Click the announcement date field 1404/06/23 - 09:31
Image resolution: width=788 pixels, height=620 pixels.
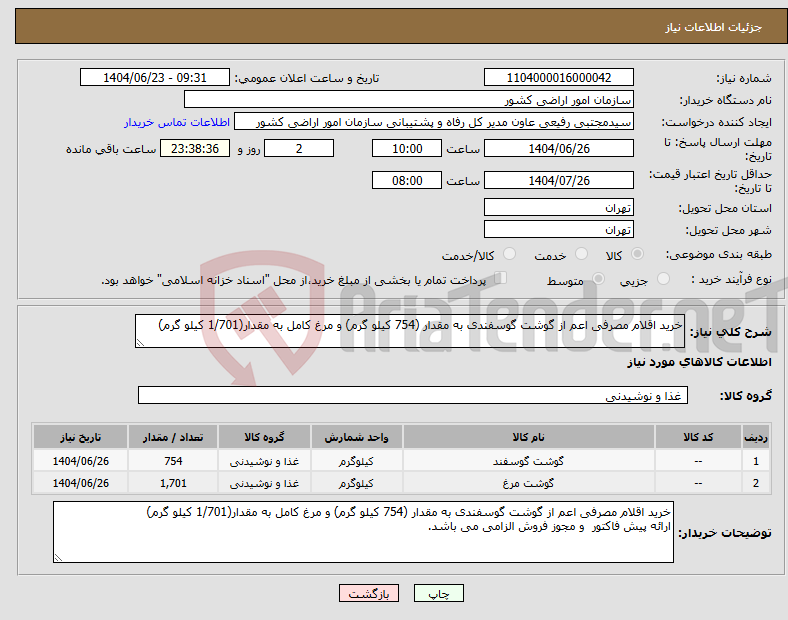(155, 77)
